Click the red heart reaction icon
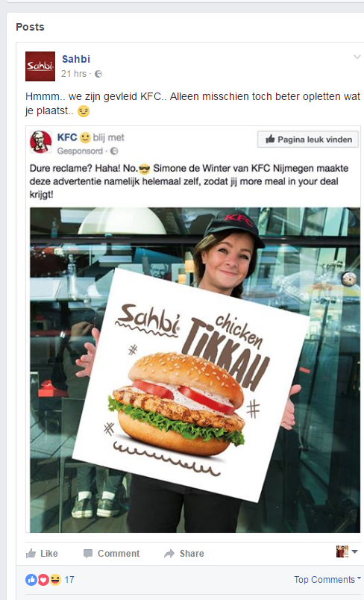Viewport: 364px width, 600px height. pos(43,580)
